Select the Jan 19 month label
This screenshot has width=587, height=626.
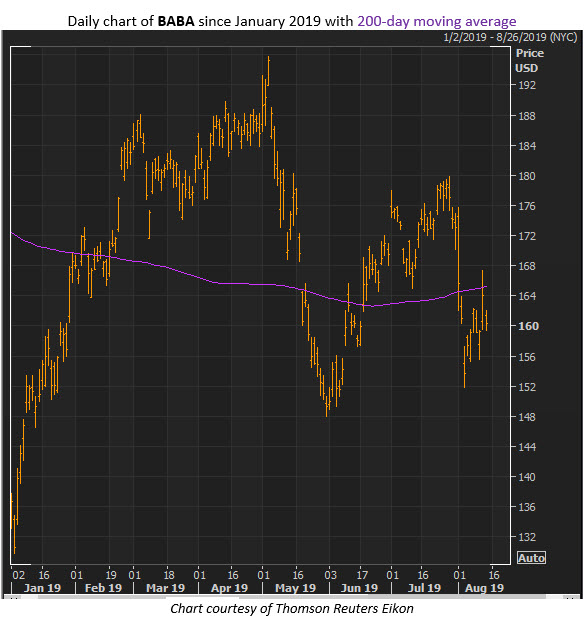pos(42,588)
